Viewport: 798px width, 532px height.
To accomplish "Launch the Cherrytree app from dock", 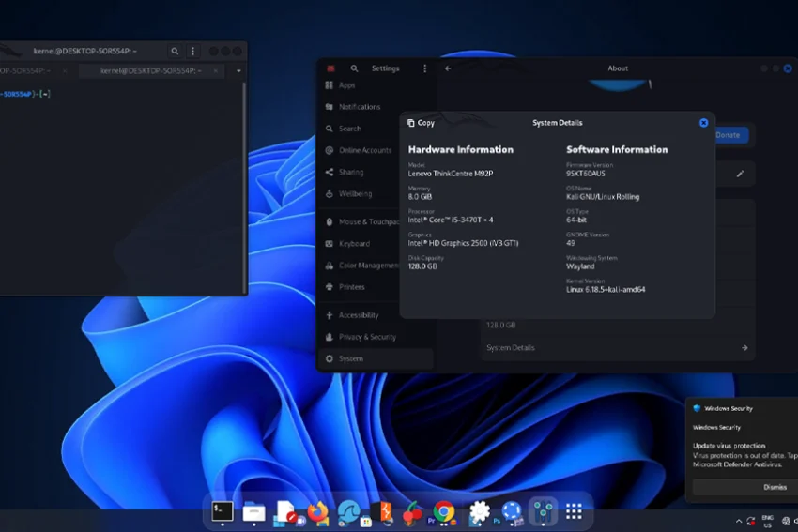I will [412, 511].
